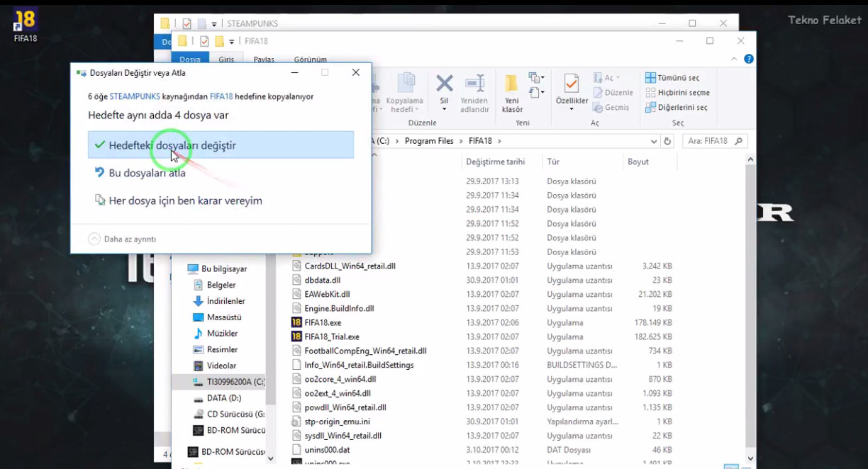
Task: Click Hiçbirini seçme in ribbon
Action: (x=678, y=93)
